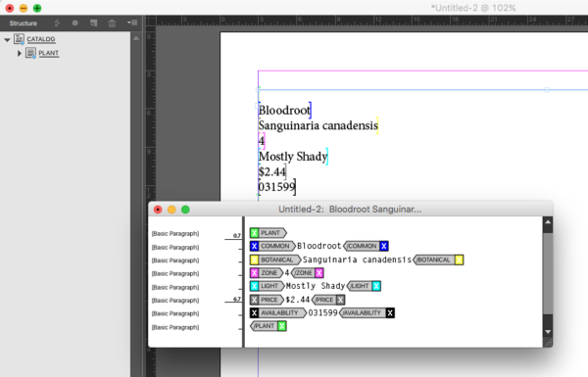This screenshot has height=377, width=588.
Task: Click the closing /LIGHT tag marker
Action: coord(364,286)
